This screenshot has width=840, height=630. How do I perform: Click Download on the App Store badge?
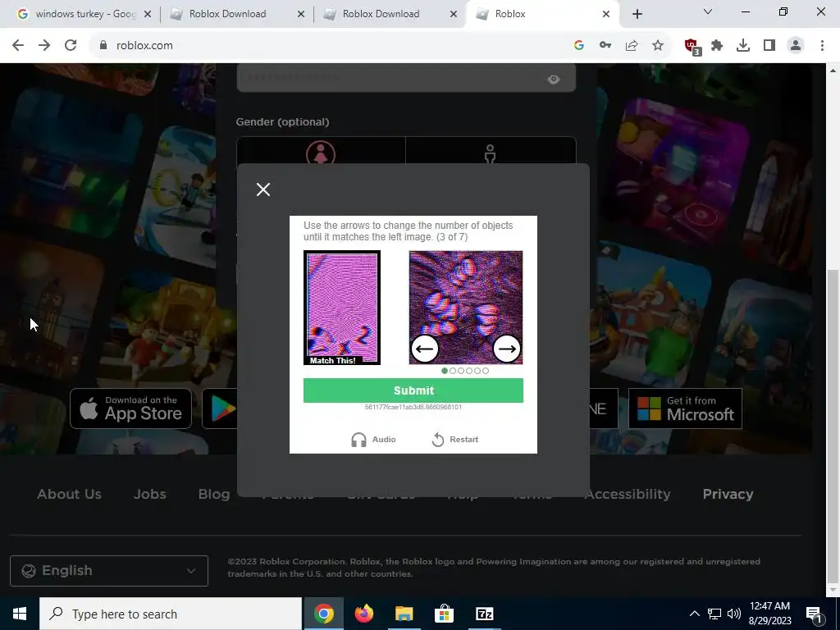point(130,409)
